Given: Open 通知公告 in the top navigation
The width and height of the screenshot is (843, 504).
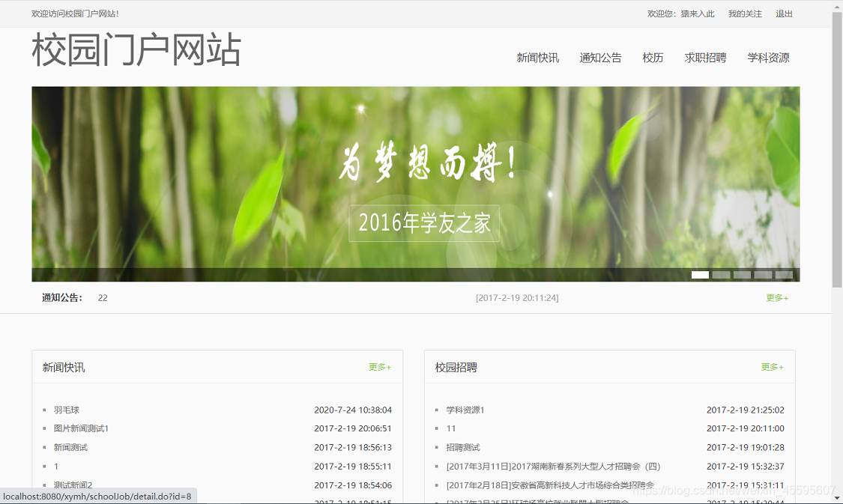Looking at the screenshot, I should 601,58.
